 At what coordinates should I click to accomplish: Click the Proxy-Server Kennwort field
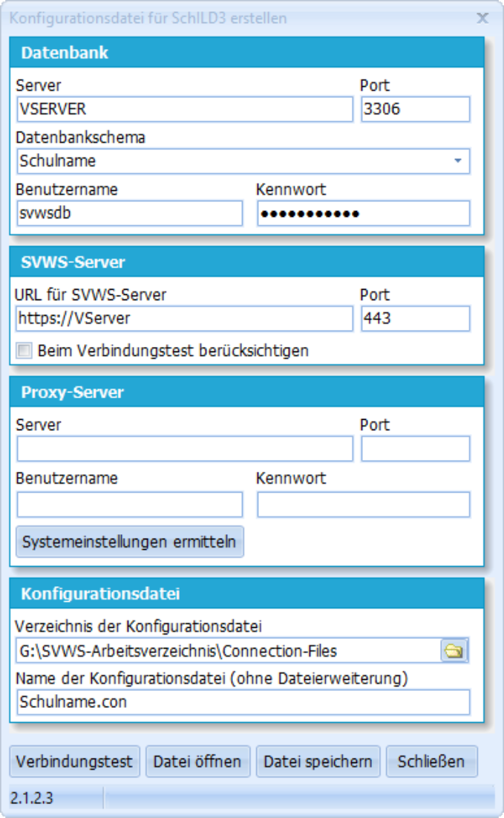click(363, 504)
